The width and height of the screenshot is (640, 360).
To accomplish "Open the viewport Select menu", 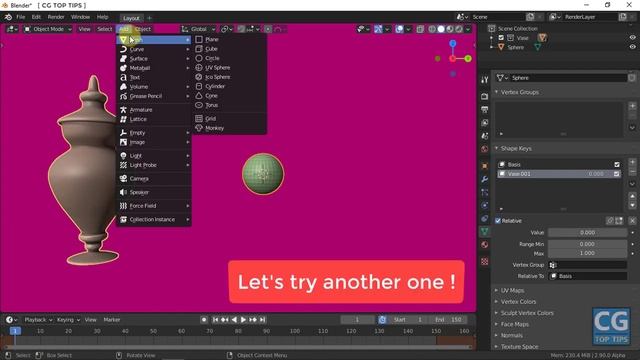I will click(104, 29).
